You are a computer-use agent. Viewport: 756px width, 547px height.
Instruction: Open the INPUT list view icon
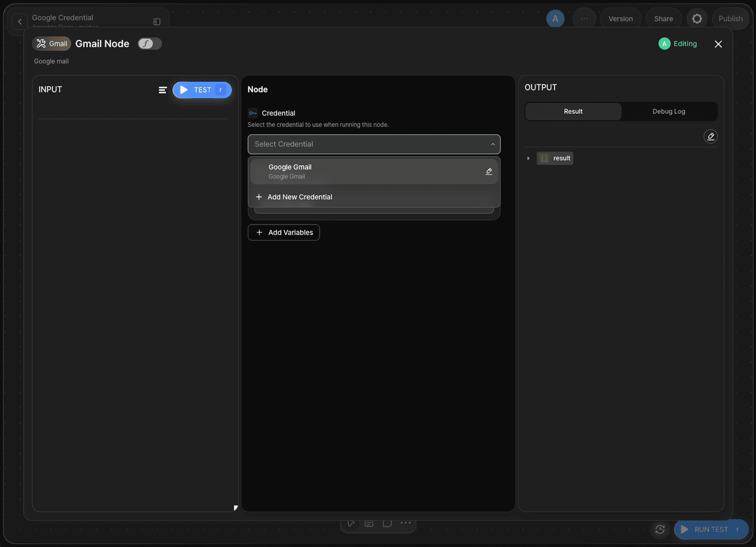click(x=162, y=90)
